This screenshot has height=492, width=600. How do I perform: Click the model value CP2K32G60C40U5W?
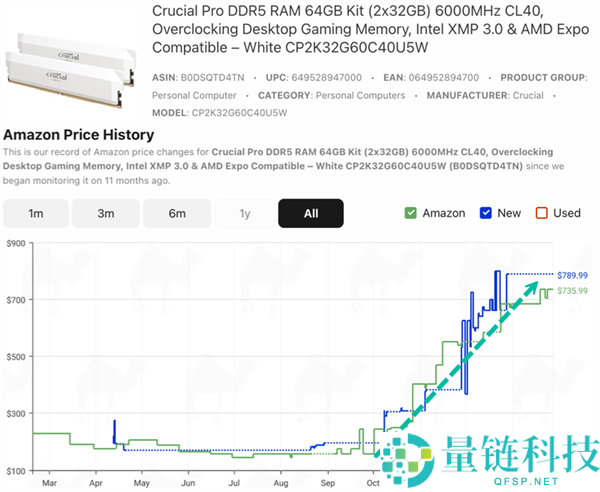pyautogui.click(x=239, y=113)
